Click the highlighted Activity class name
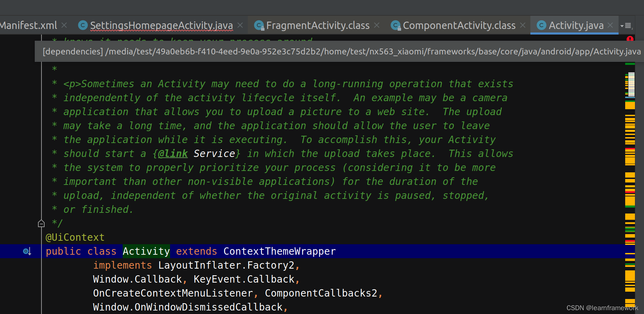 click(x=146, y=251)
